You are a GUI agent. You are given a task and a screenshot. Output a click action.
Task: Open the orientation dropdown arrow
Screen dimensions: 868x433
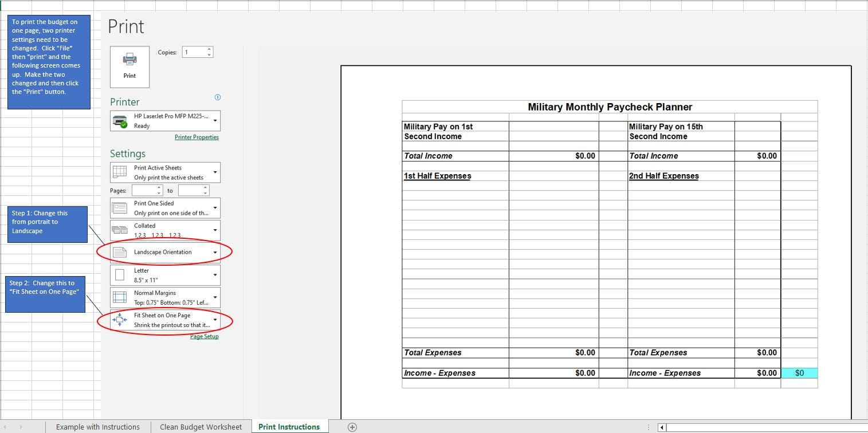pyautogui.click(x=215, y=252)
